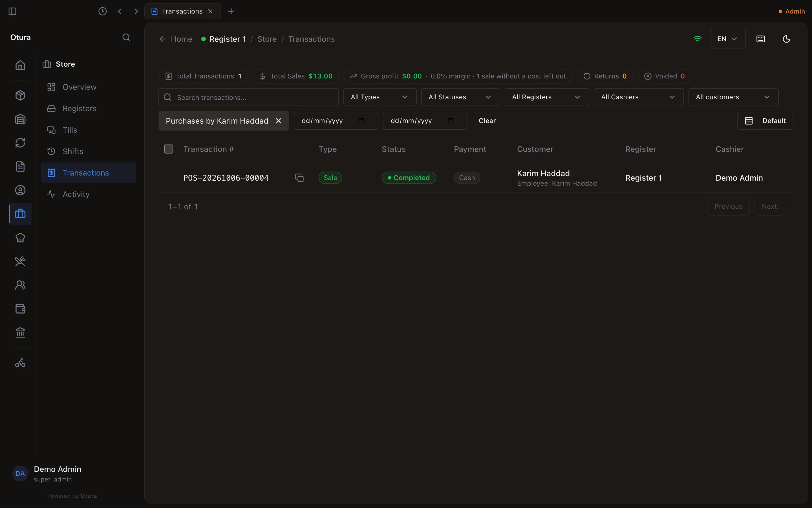Remove the Purchases by Karim Haddad filter
This screenshot has height=508, width=812.
[279, 121]
